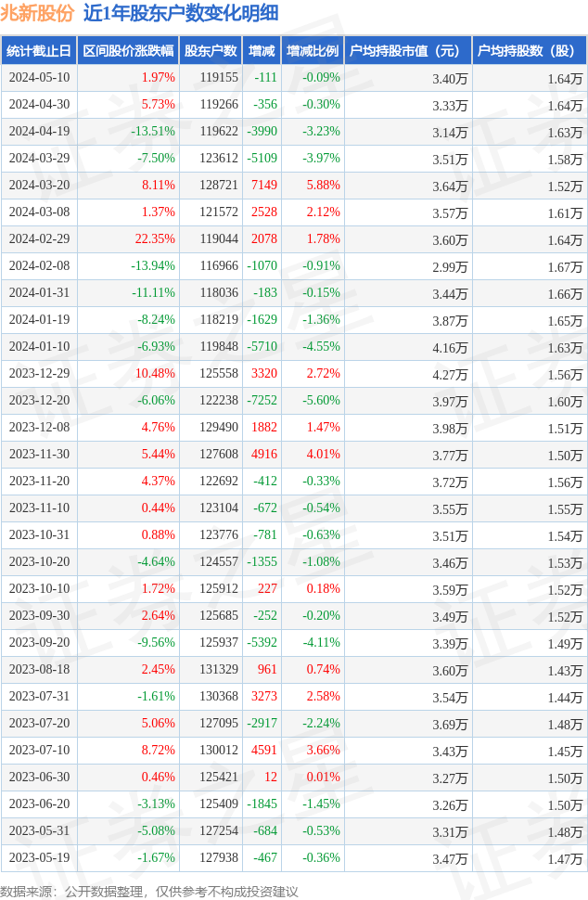Click the -5.60% change ratio cell
Image resolution: width=588 pixels, height=900 pixels.
pos(321,401)
